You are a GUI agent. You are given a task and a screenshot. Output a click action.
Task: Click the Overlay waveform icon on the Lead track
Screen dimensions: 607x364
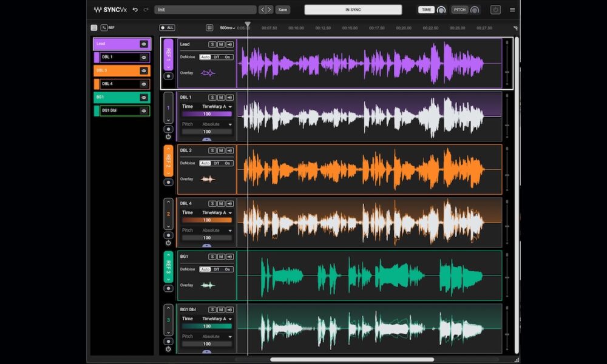(208, 73)
